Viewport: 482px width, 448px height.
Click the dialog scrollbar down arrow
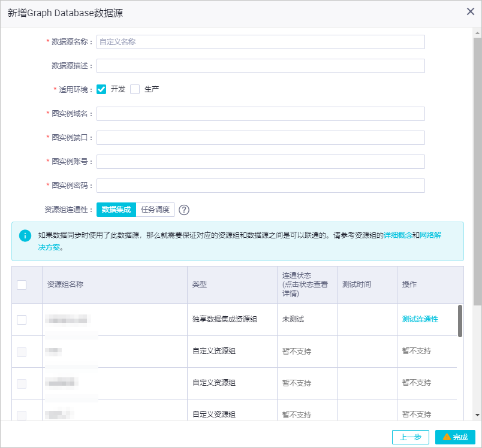477,415
